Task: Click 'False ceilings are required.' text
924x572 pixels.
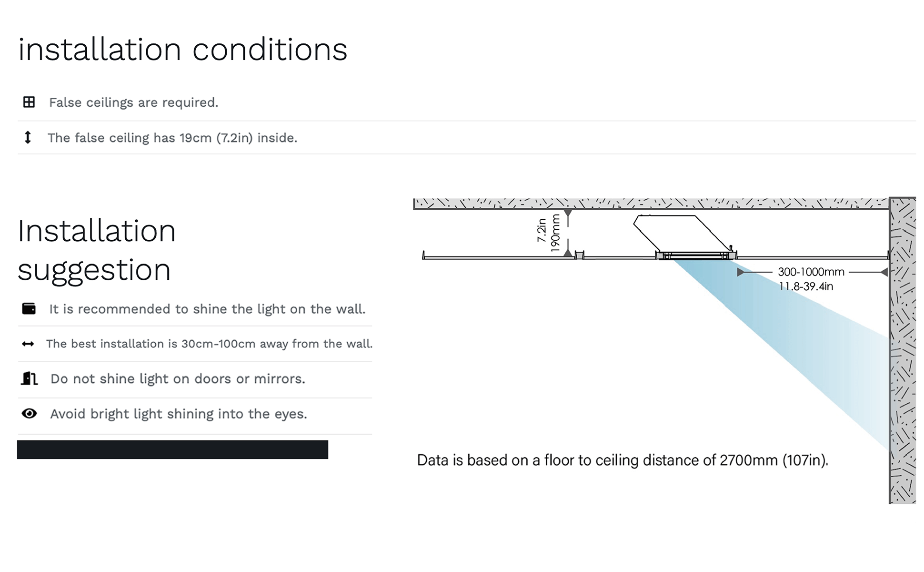Action: point(134,102)
